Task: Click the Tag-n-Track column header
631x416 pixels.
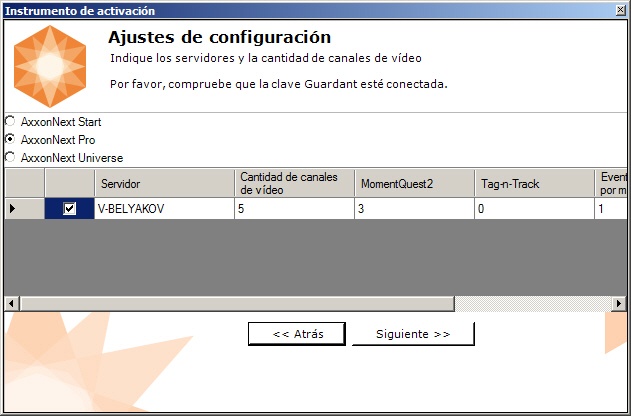Action: [534, 183]
